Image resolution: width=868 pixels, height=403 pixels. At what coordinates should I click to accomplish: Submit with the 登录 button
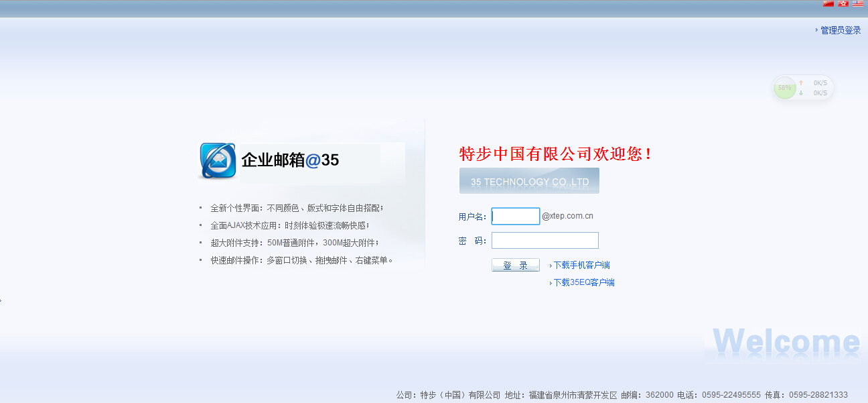click(516, 266)
